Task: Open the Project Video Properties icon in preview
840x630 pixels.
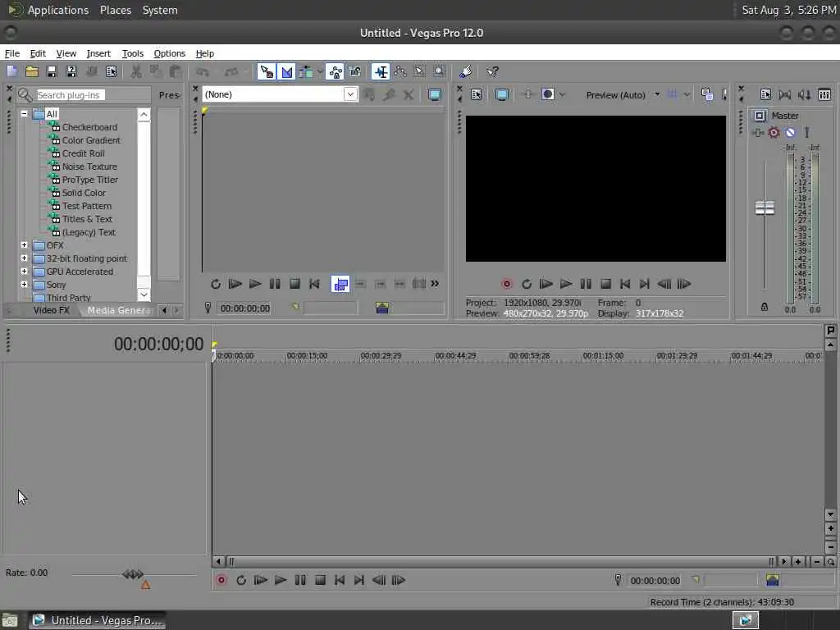Action: (477, 95)
